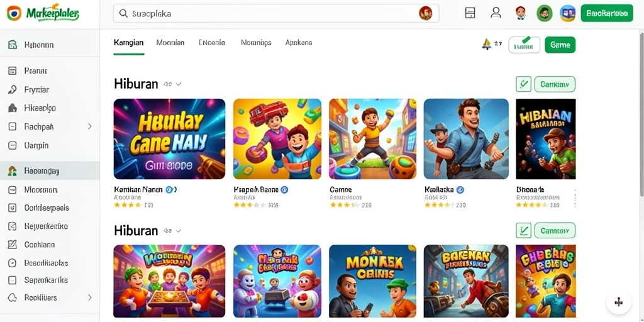The height and width of the screenshot is (322, 644).
Task: Select the Fryniar sidebar icon
Action: pyautogui.click(x=13, y=89)
